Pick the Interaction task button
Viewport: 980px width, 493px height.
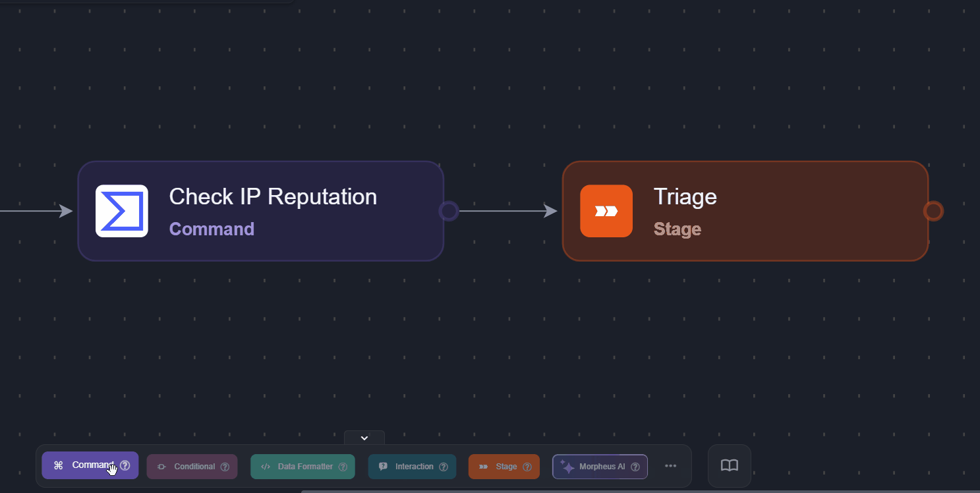pyautogui.click(x=407, y=467)
